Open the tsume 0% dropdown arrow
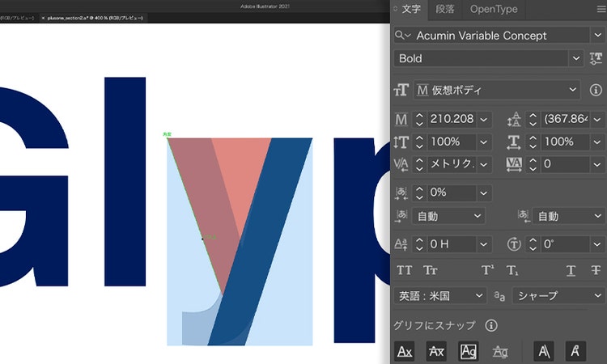This screenshot has height=364, width=607. (x=484, y=193)
